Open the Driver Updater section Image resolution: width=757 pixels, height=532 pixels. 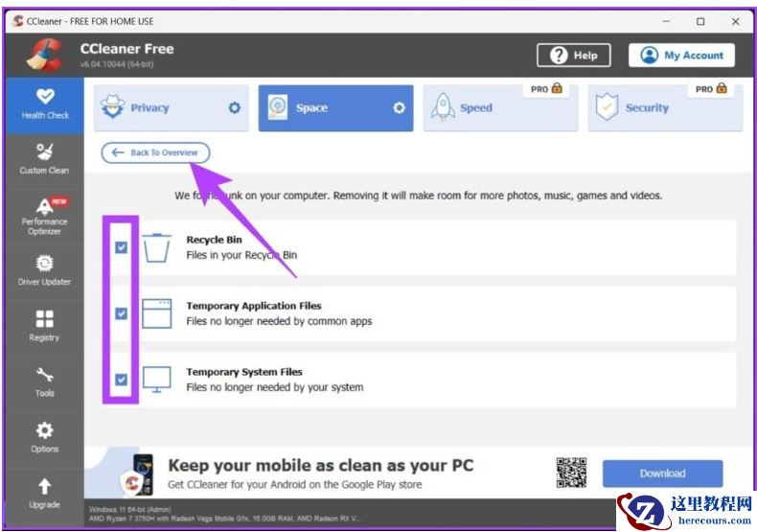[45, 271]
